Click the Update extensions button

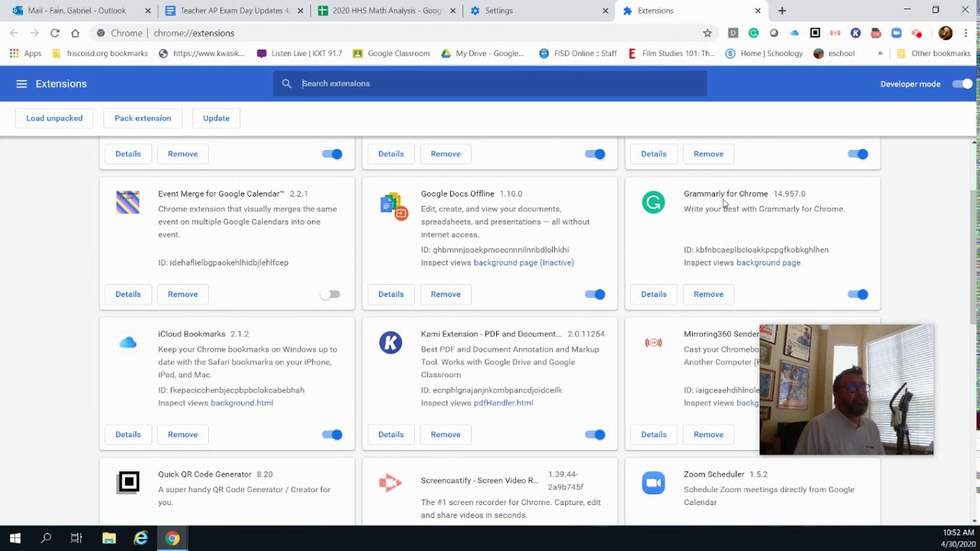click(216, 118)
